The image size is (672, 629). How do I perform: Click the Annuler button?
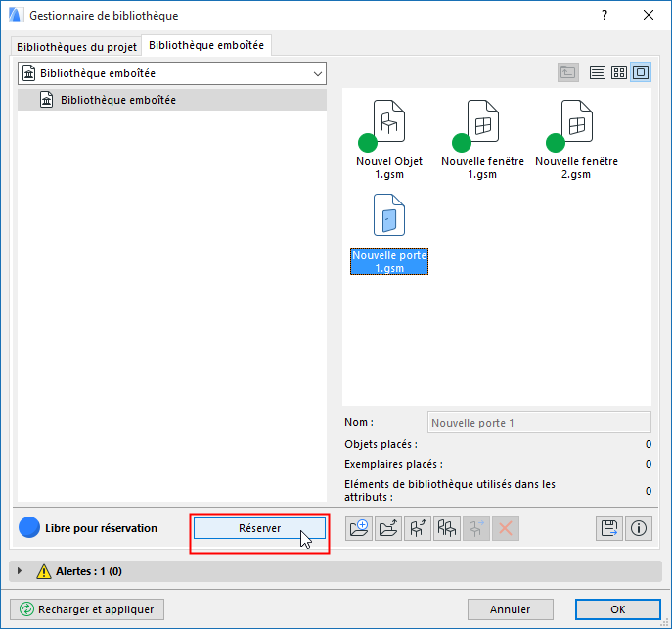tap(510, 609)
